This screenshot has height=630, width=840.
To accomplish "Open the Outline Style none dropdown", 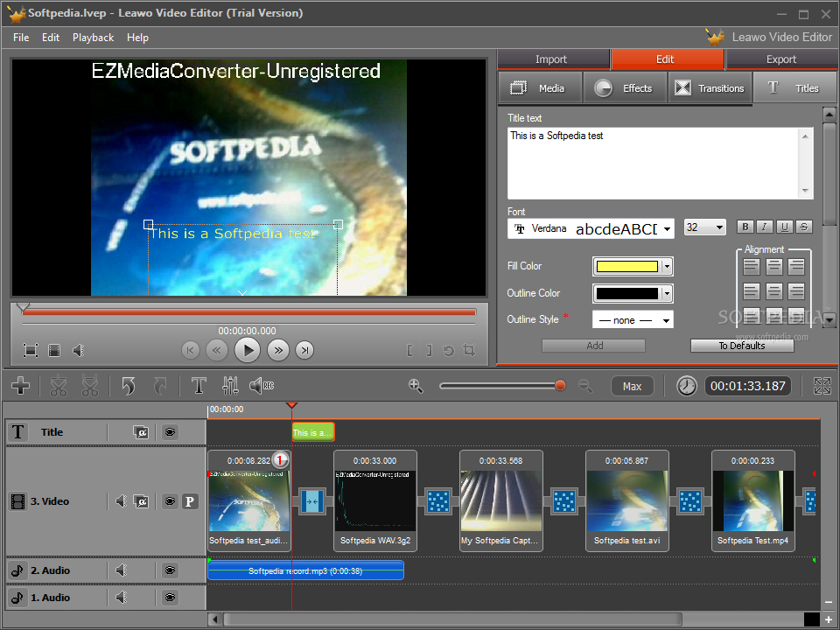I will [633, 320].
